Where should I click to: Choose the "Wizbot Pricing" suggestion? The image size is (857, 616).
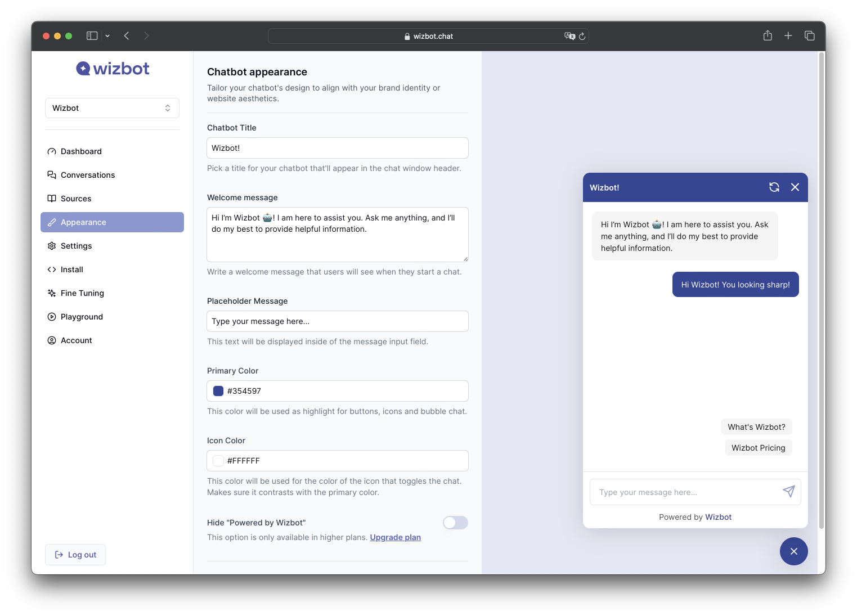758,448
